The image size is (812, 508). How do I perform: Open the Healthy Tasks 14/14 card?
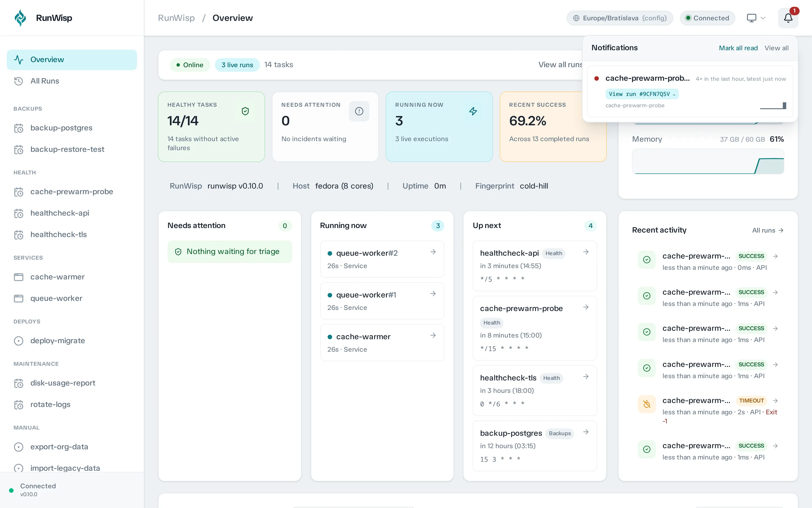(211, 127)
